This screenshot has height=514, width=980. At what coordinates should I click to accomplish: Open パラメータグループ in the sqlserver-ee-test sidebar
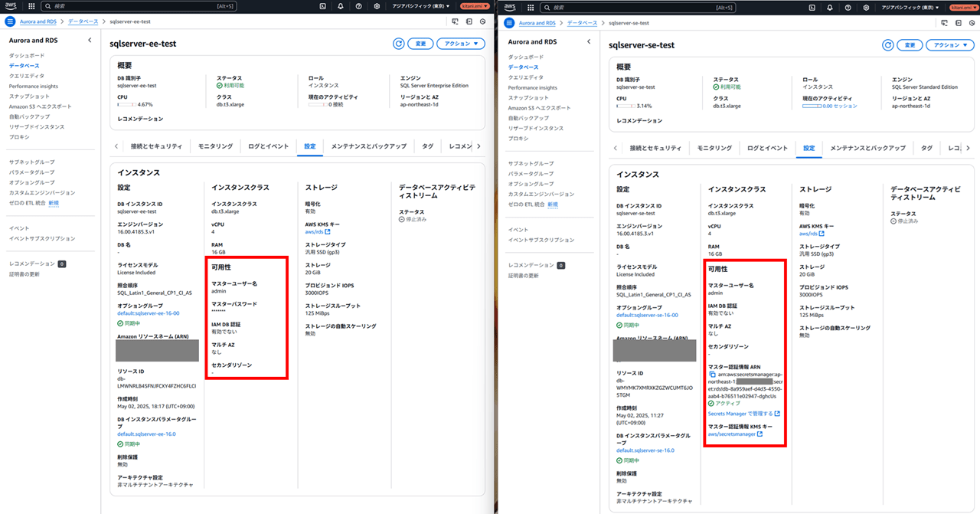tap(31, 172)
